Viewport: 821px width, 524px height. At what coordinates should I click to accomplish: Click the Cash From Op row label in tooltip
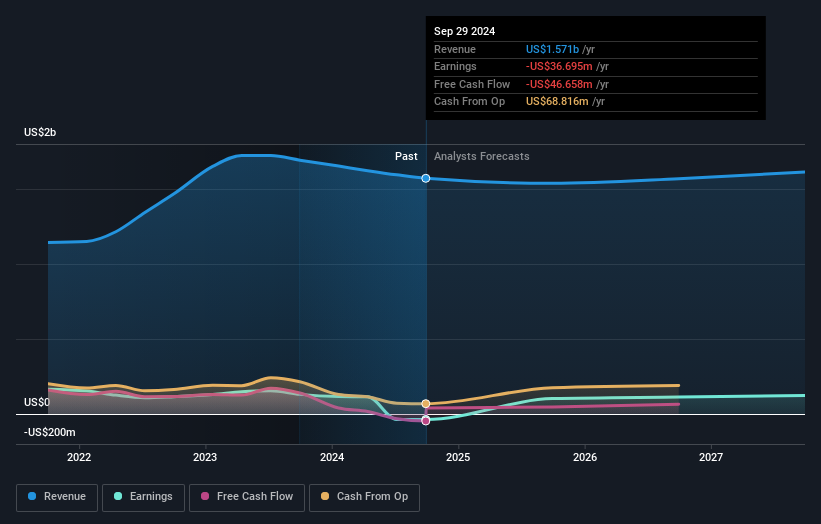tap(469, 102)
